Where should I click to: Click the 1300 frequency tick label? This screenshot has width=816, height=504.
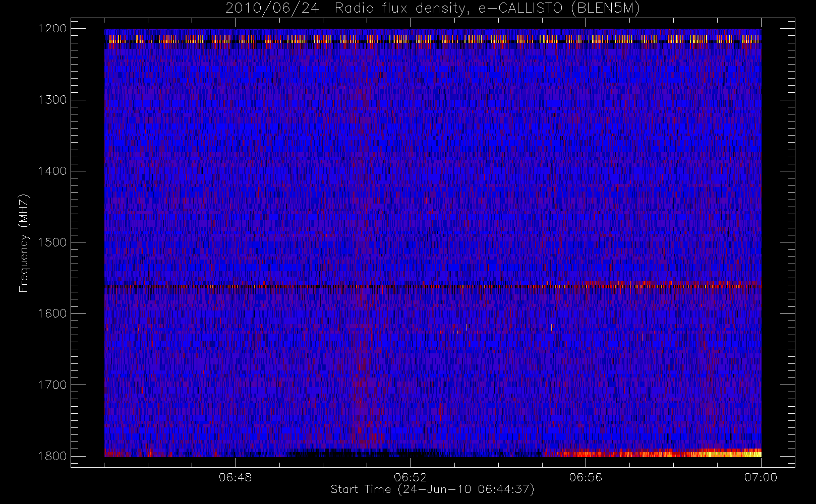(x=52, y=100)
